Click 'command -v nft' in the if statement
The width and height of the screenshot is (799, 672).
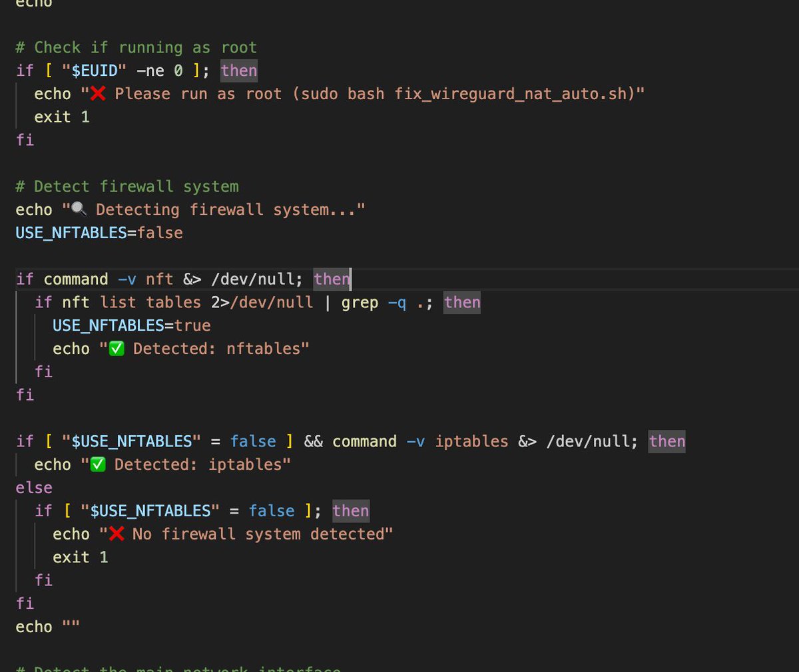point(109,279)
